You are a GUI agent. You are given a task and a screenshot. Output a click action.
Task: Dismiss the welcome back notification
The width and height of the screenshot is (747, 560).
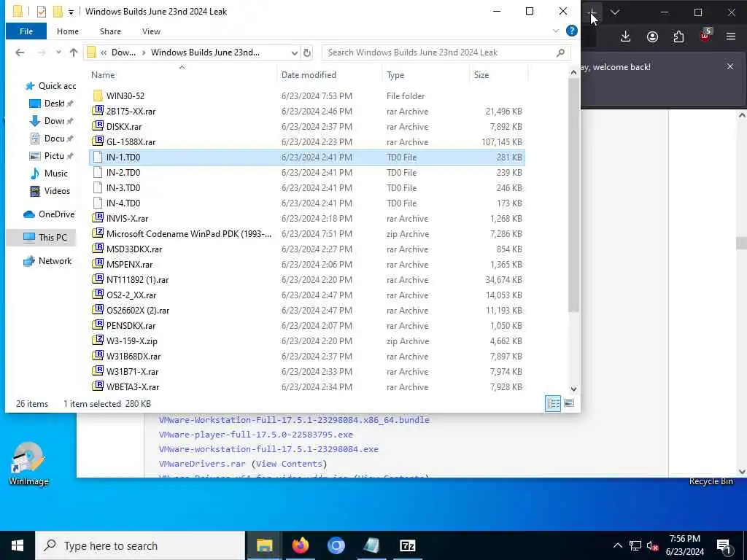729,66
